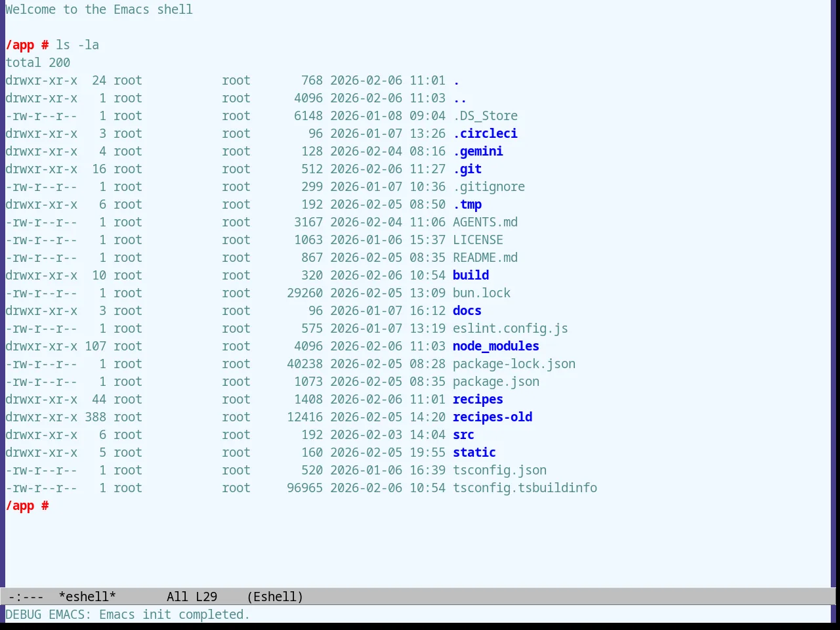The image size is (840, 630).
Task: Click the 2026-02-05 19:55 date on static row
Action: [x=388, y=452]
